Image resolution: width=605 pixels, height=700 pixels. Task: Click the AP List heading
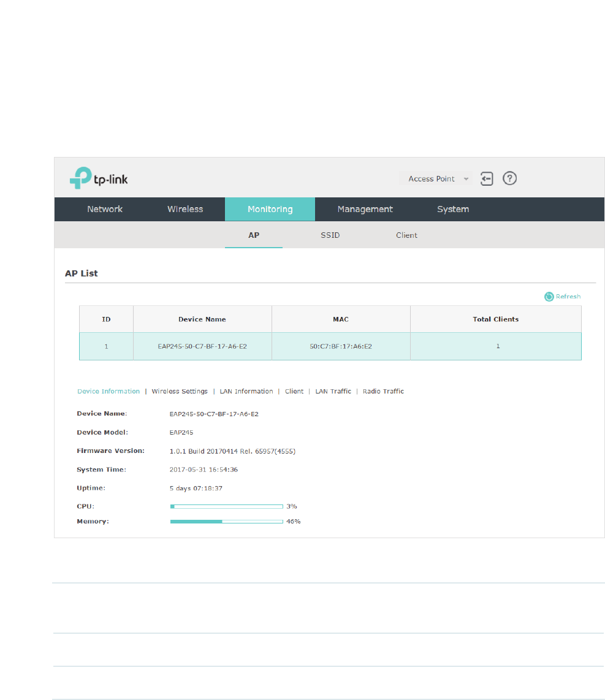(82, 273)
